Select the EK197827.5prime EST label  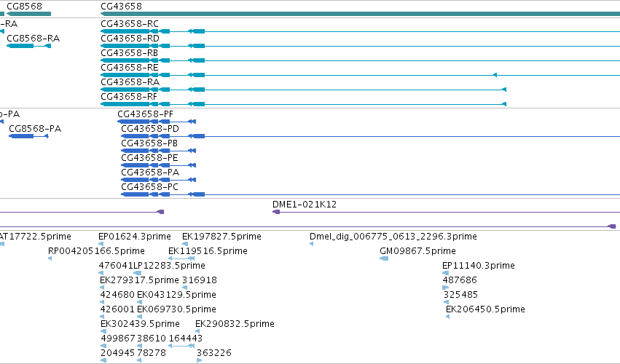pyautogui.click(x=221, y=237)
